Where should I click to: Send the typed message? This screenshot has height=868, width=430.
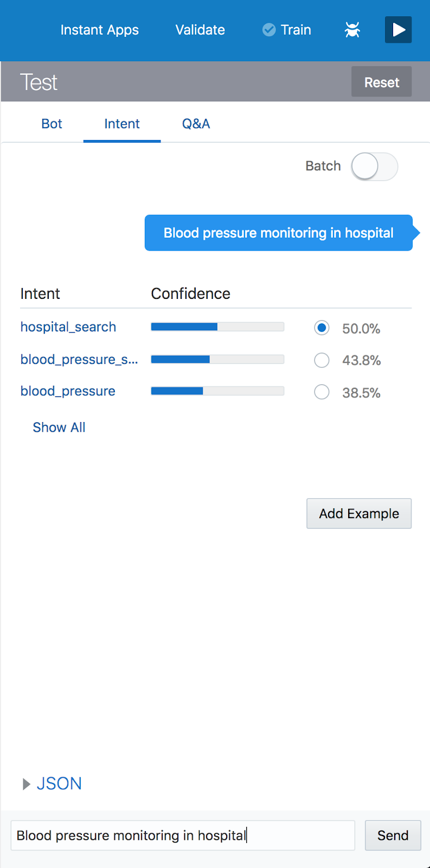393,835
